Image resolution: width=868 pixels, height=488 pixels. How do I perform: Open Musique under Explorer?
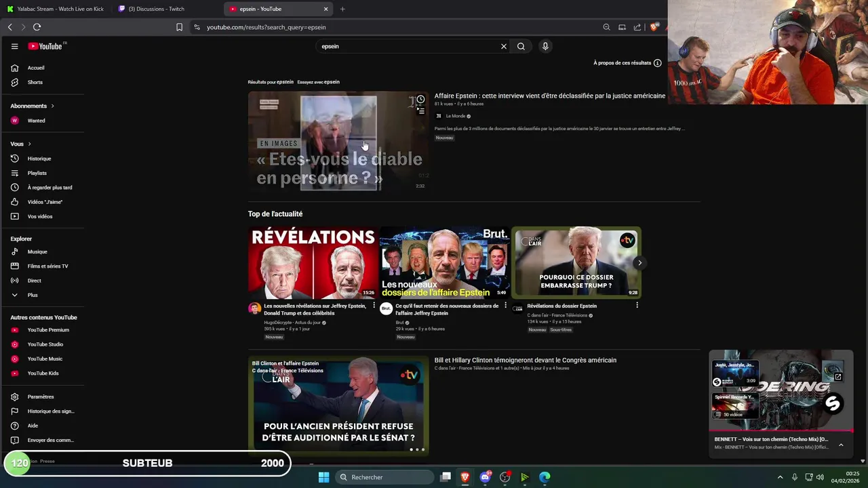coord(29,251)
